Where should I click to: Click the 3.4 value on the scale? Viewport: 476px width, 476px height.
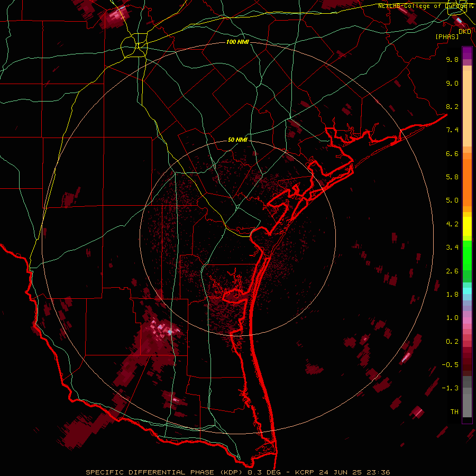click(x=452, y=248)
